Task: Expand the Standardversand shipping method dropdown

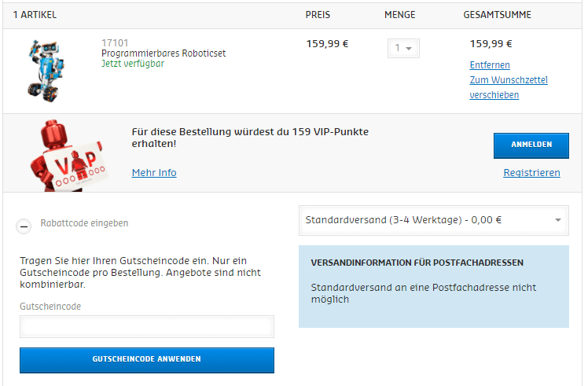Action: [434, 220]
